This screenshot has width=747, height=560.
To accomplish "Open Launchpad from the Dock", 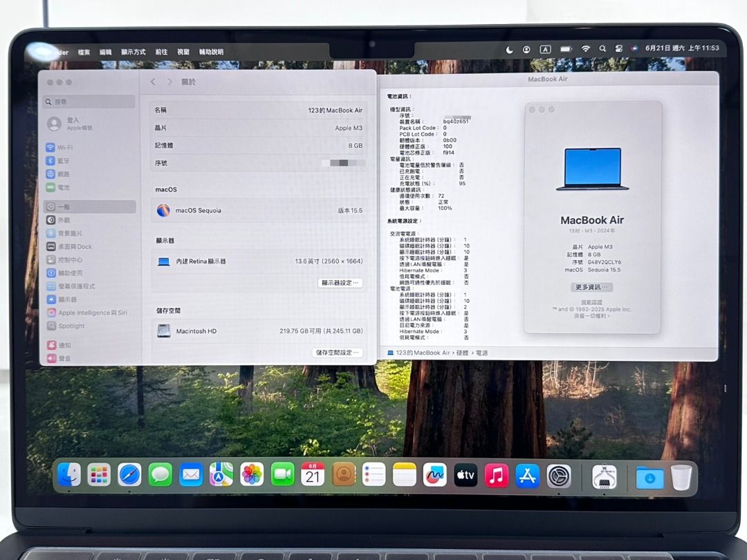I will [x=99, y=475].
